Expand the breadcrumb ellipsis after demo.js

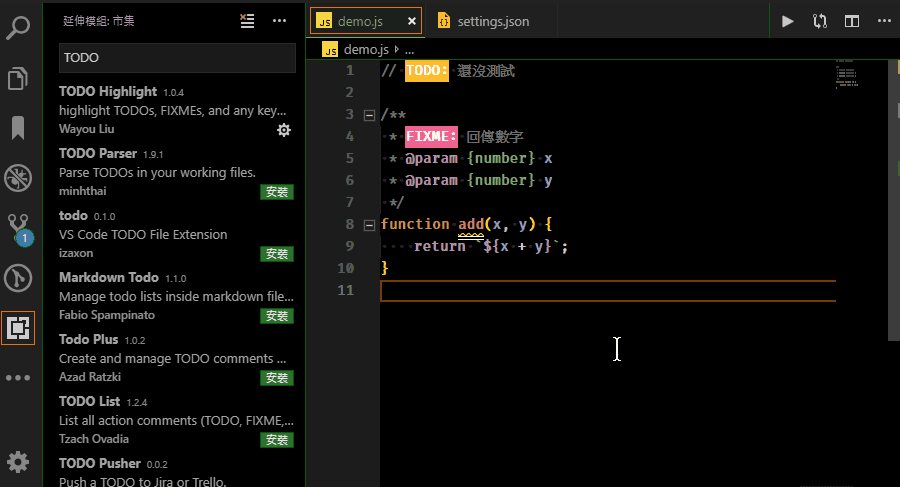coord(409,50)
